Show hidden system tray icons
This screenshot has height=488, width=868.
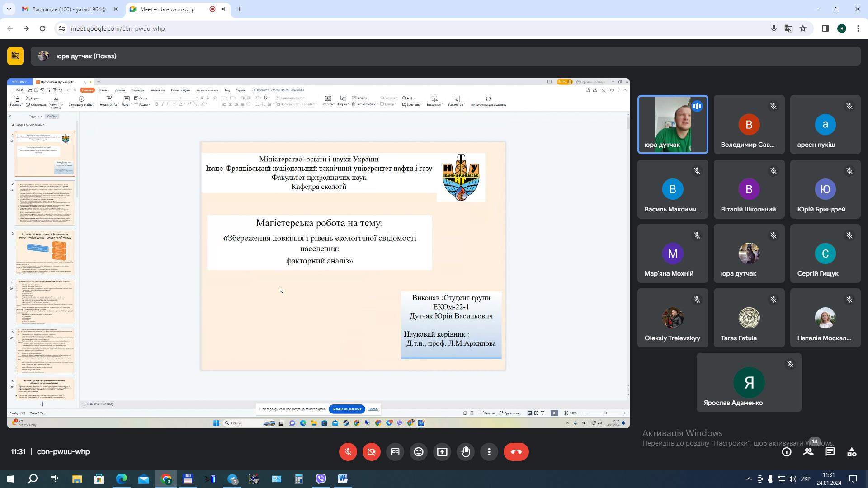click(749, 479)
